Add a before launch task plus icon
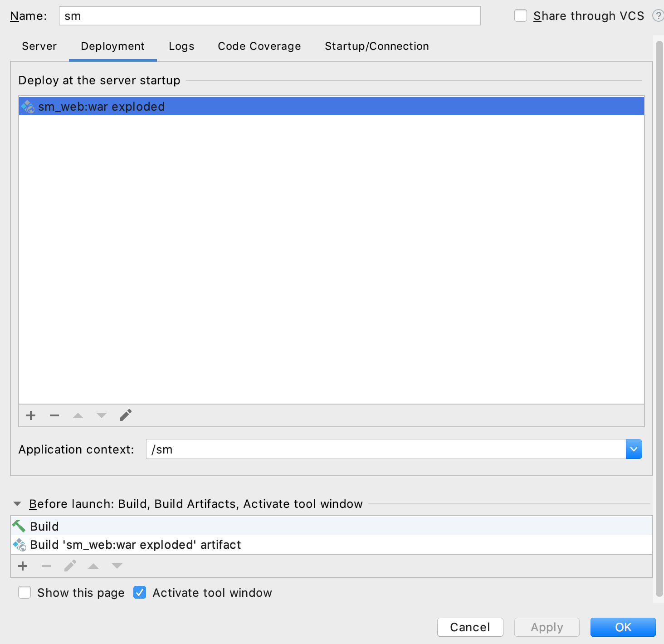The height and width of the screenshot is (644, 664). pos(23,566)
